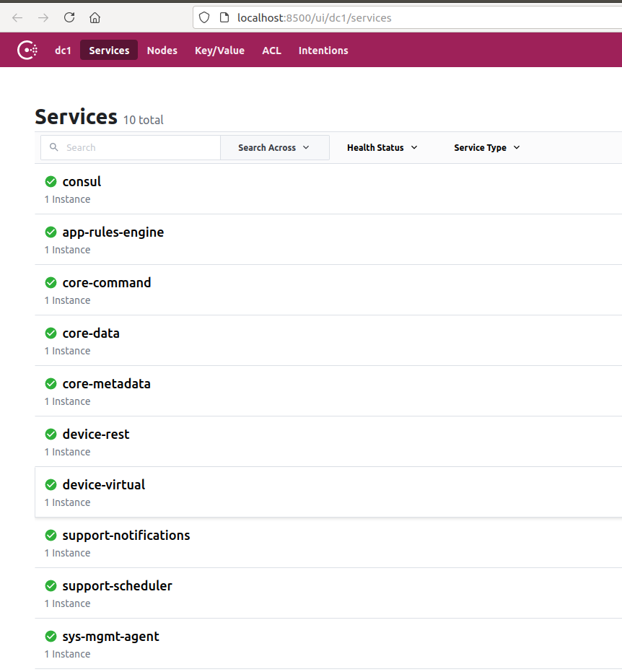Open the Service Type filter dropdown
This screenshot has height=672, width=622.
pos(487,147)
